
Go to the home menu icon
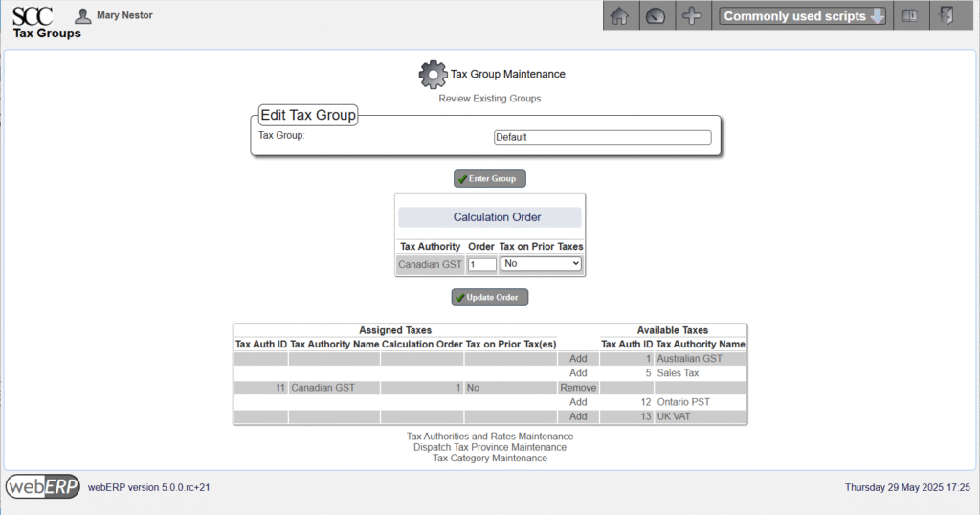(x=619, y=15)
